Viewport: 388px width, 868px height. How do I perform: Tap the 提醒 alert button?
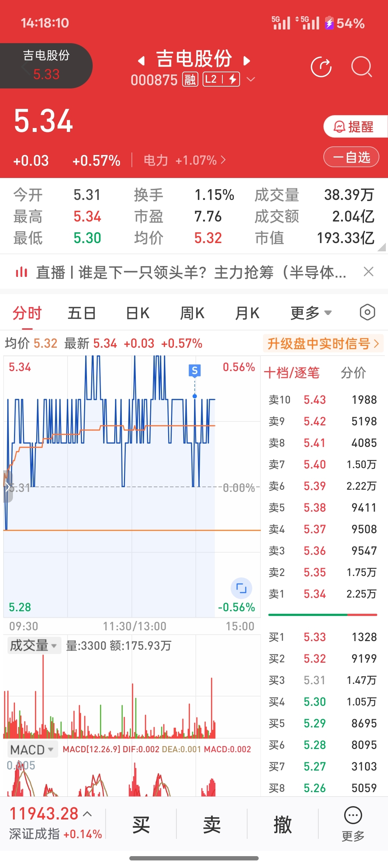355,127
